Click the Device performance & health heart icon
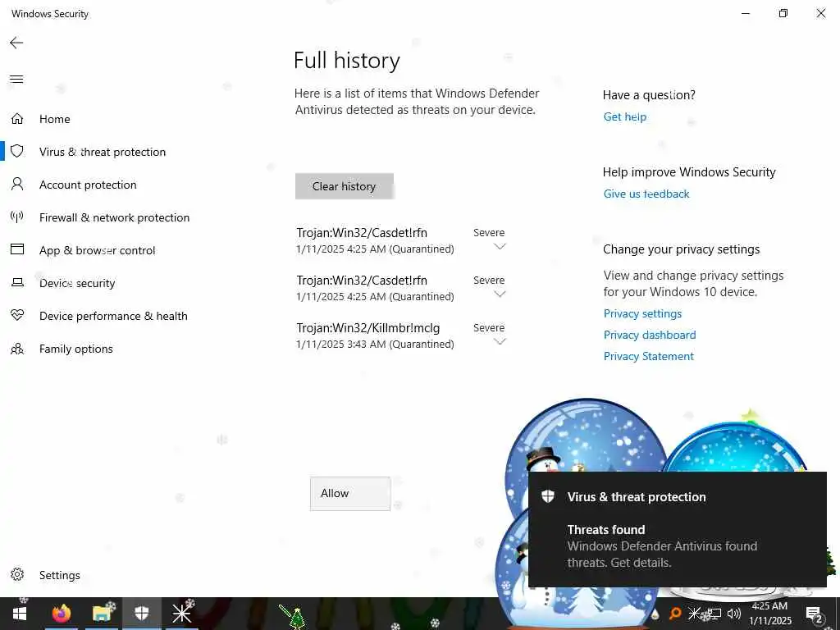Image resolution: width=840 pixels, height=630 pixels. click(17, 315)
